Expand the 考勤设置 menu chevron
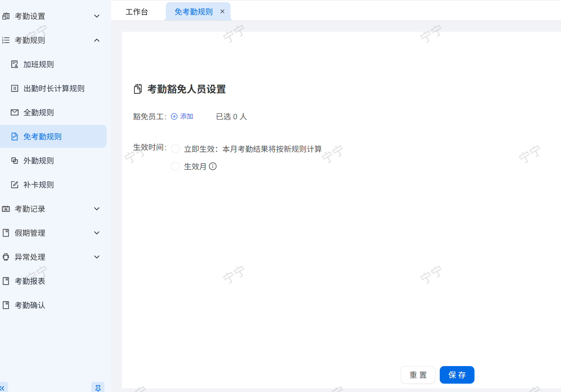Image resolution: width=561 pixels, height=392 pixels. point(97,16)
